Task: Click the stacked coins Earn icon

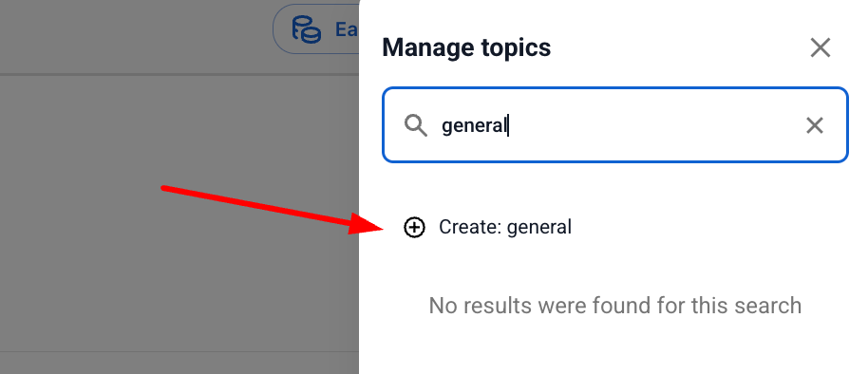Action: tap(307, 29)
